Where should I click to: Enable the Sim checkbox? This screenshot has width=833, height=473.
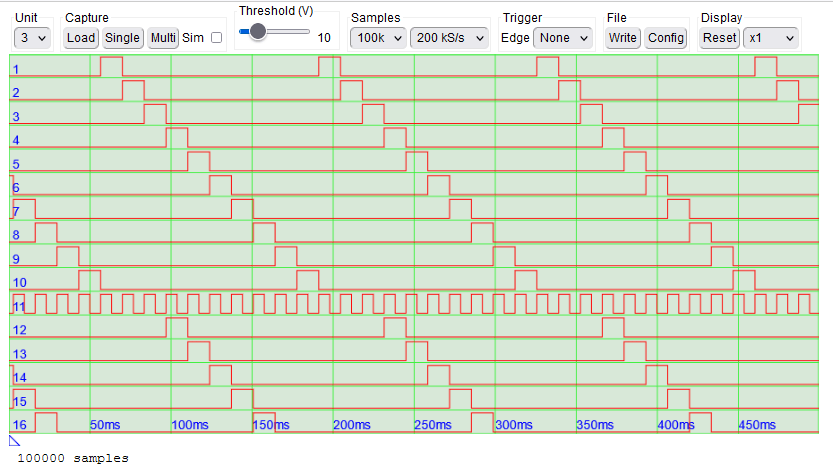pos(216,38)
